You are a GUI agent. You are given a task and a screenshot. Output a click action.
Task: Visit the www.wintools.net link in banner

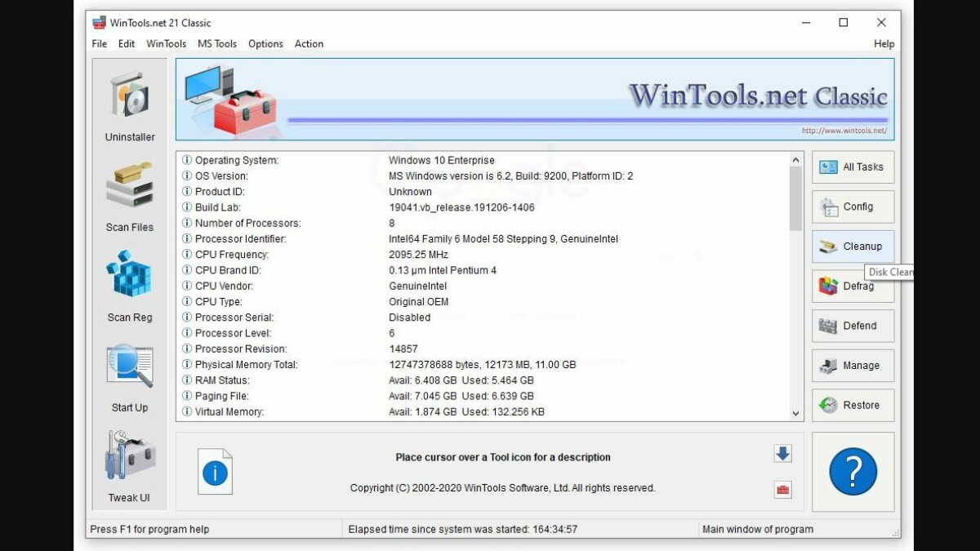[x=844, y=131]
